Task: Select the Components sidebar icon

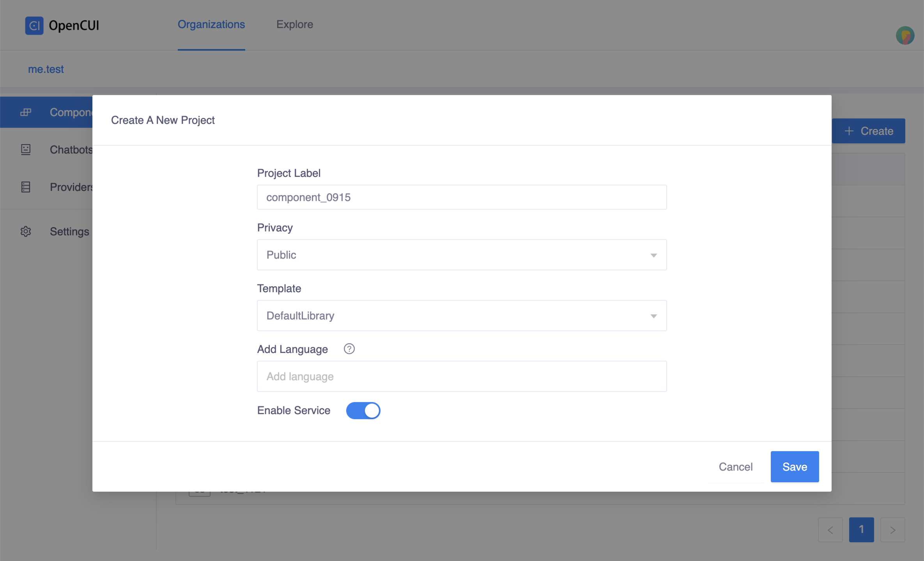Action: pyautogui.click(x=25, y=112)
